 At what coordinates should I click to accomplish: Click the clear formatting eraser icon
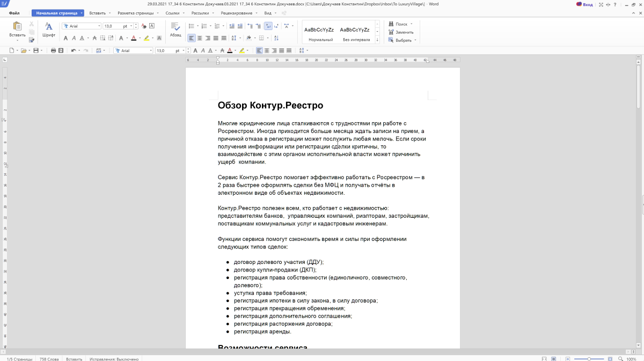tap(144, 26)
